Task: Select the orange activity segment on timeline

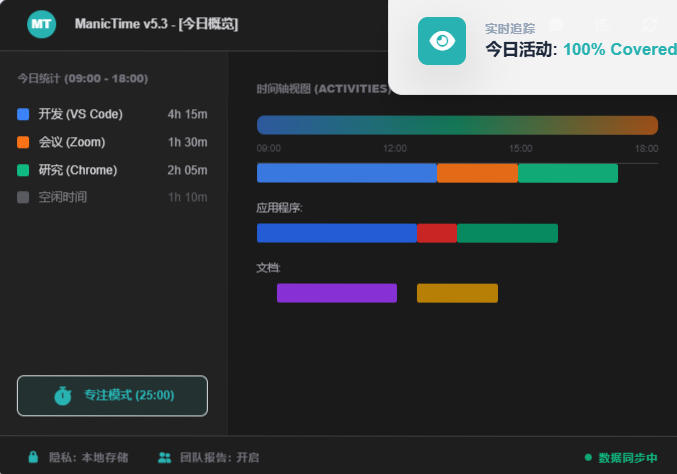Action: pos(478,173)
